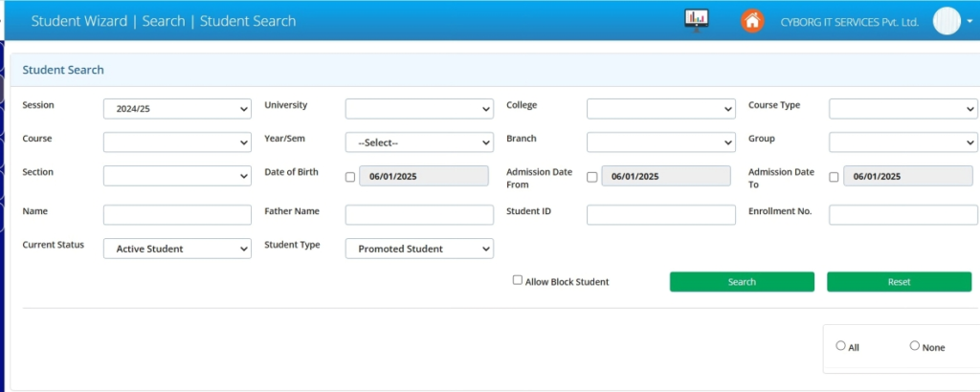Choose the None radio option

(914, 346)
